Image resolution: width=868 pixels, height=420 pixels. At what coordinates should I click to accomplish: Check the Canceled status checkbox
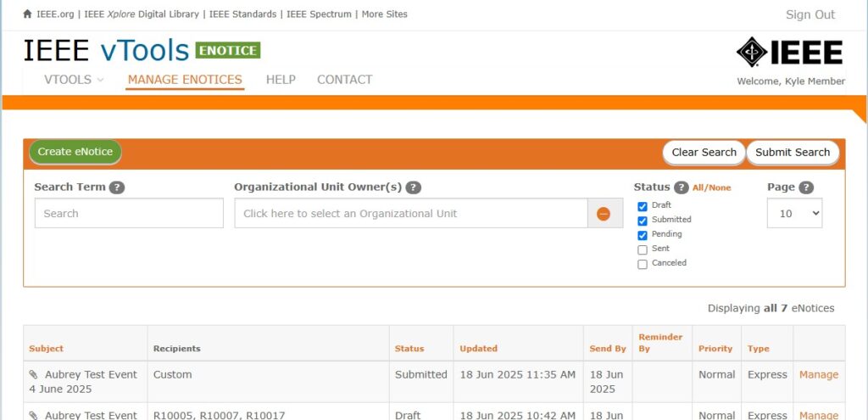tap(643, 264)
